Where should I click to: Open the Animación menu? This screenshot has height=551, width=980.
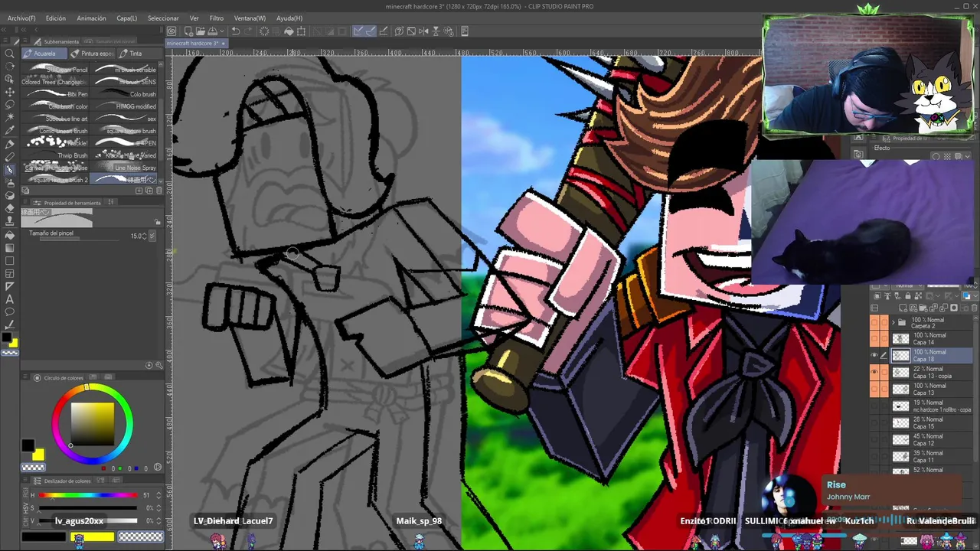(x=91, y=18)
